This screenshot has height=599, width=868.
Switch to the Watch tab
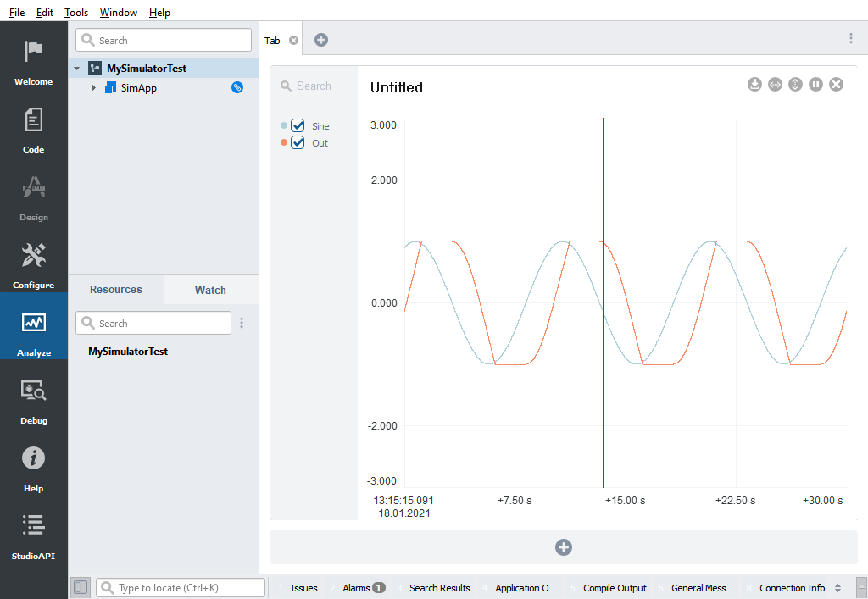click(x=210, y=290)
